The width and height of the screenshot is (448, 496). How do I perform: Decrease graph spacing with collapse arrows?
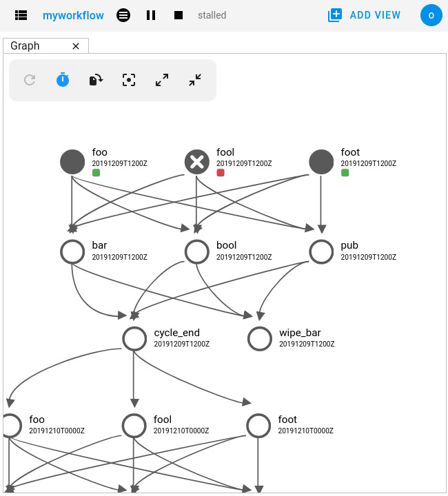click(x=195, y=81)
